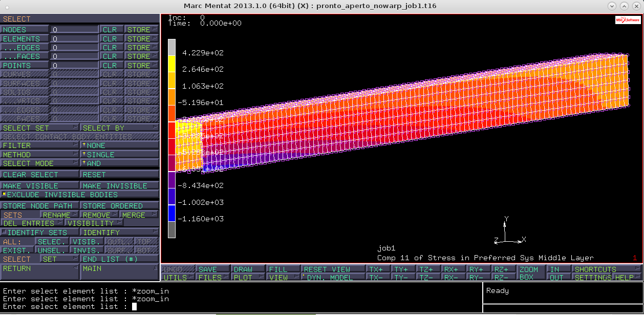This screenshot has width=644, height=315.
Task: Toggle DYN. MODEL mode
Action: [x=333, y=277]
